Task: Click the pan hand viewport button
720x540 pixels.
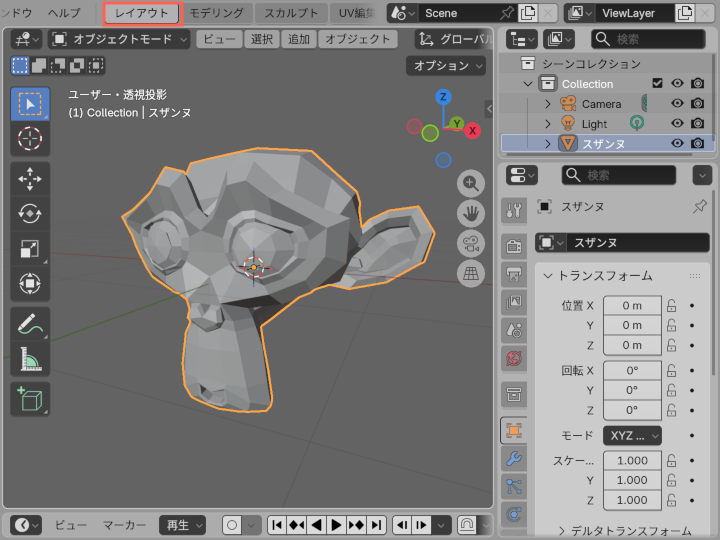Action: [x=471, y=214]
